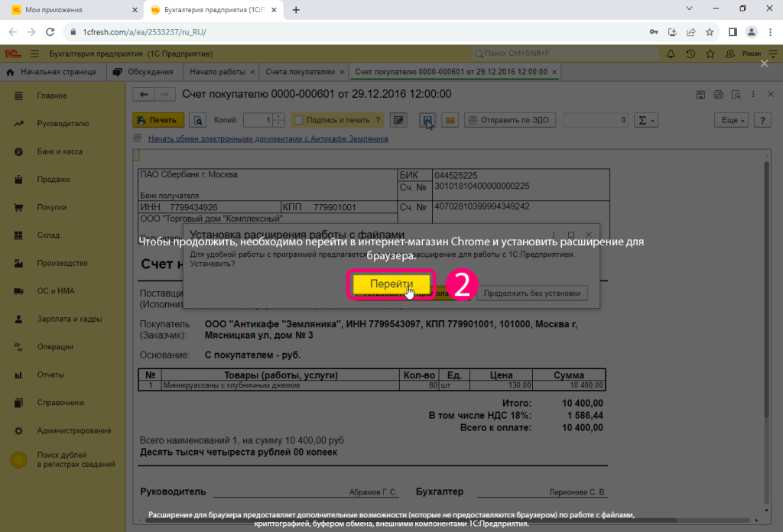
Task: Click the Миникруассаны с клубничным джемом cell
Action: (x=281, y=386)
